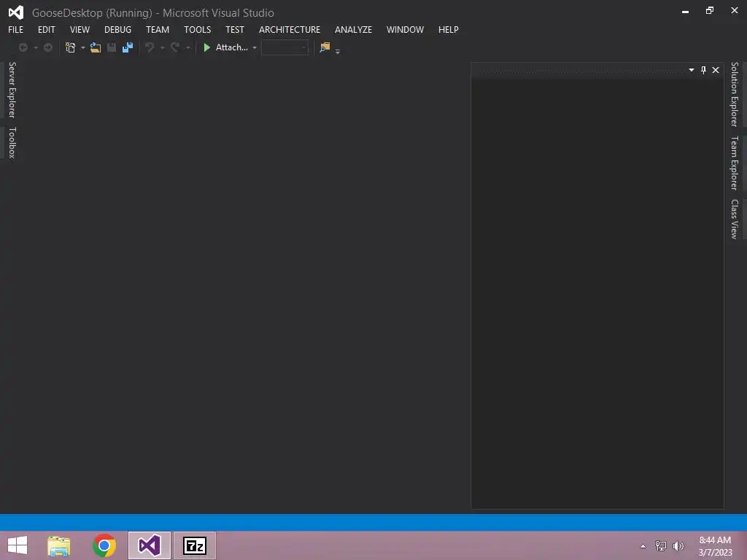Open the FILE menu
Image resolution: width=747 pixels, height=560 pixels.
[x=16, y=29]
